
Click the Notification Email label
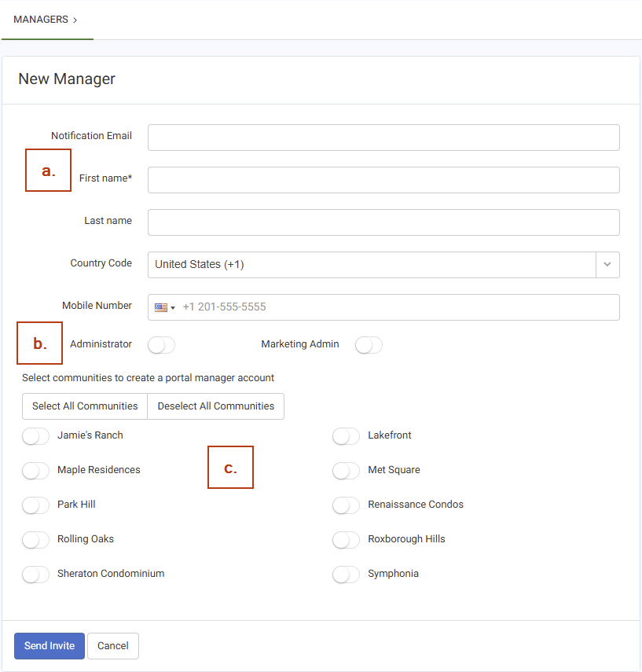(91, 136)
